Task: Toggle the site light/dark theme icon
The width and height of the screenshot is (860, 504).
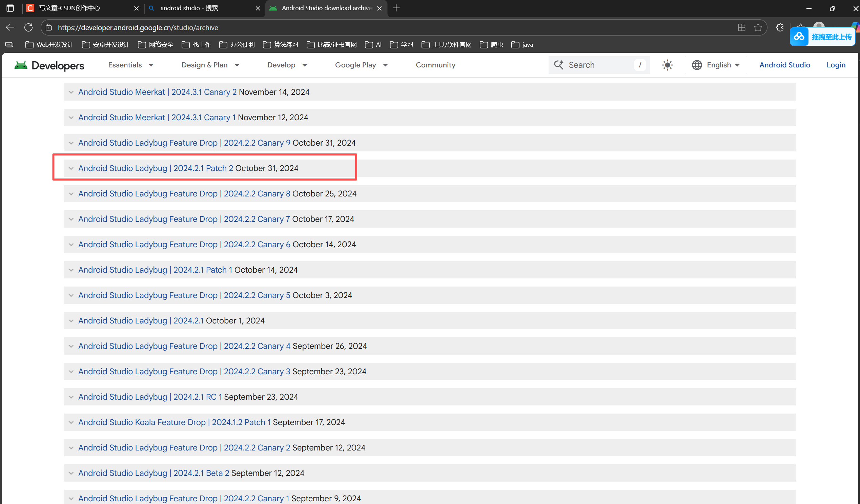Action: click(668, 65)
